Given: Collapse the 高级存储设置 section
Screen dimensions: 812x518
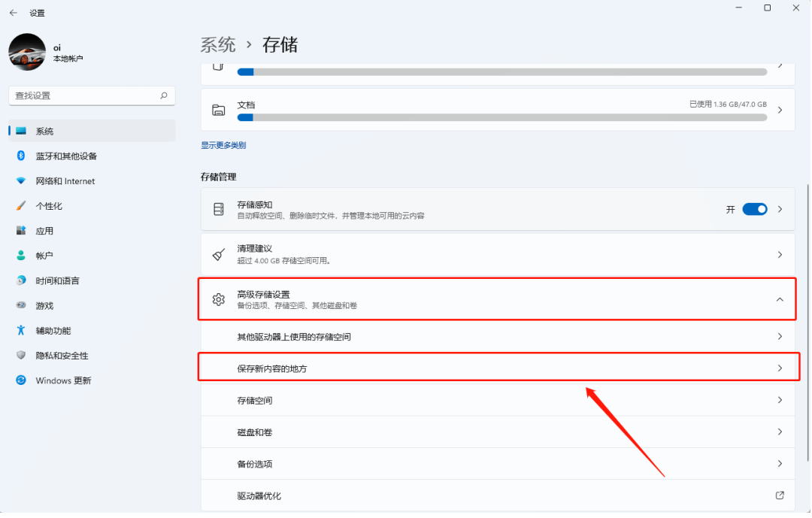Looking at the screenshot, I should pos(780,298).
